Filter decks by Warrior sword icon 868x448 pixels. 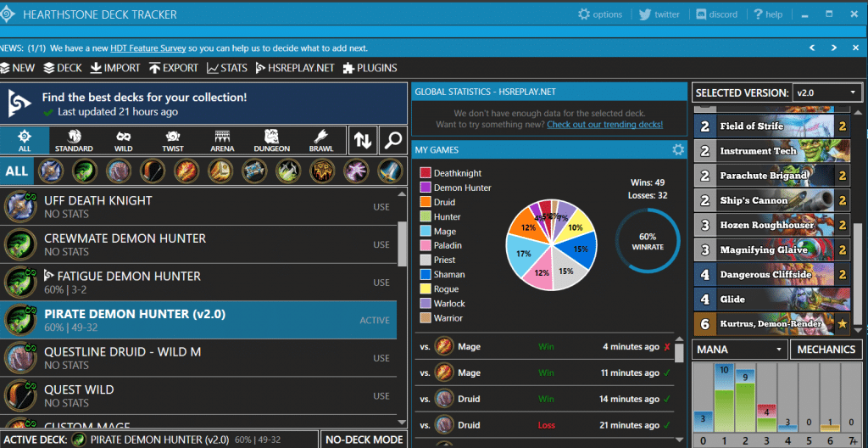click(390, 171)
